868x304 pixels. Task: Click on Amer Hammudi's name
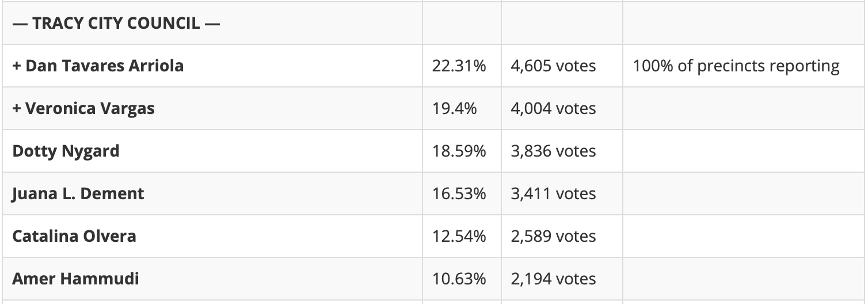[75, 279]
